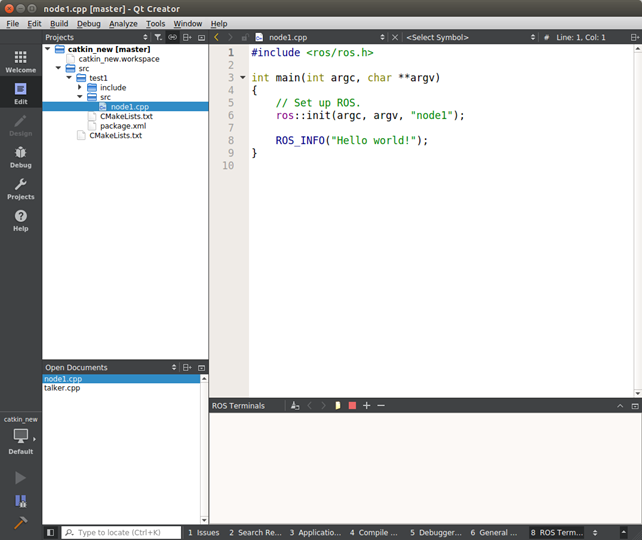The width and height of the screenshot is (642, 540).
Task: Show the Compile Output pane
Action: tap(374, 532)
